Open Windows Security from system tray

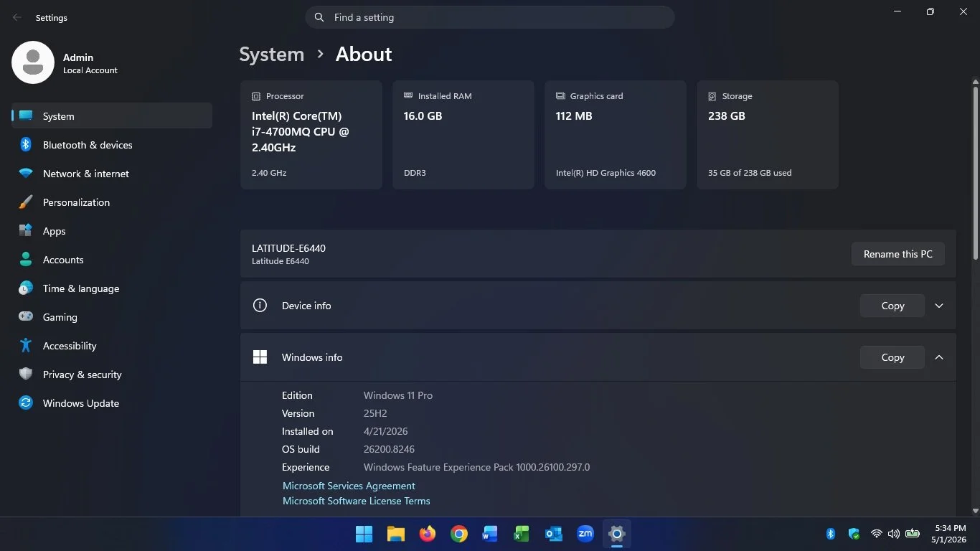(x=854, y=534)
